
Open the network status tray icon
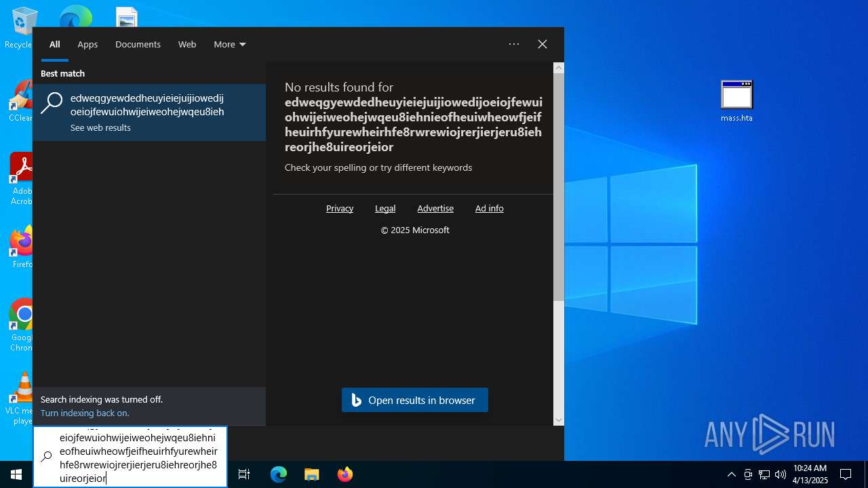(x=764, y=474)
